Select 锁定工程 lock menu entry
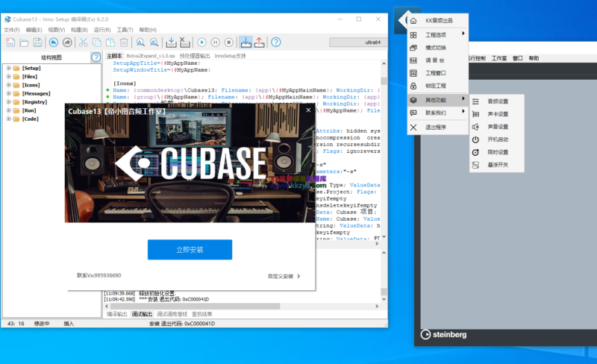The height and width of the screenshot is (364, 597). (x=438, y=86)
